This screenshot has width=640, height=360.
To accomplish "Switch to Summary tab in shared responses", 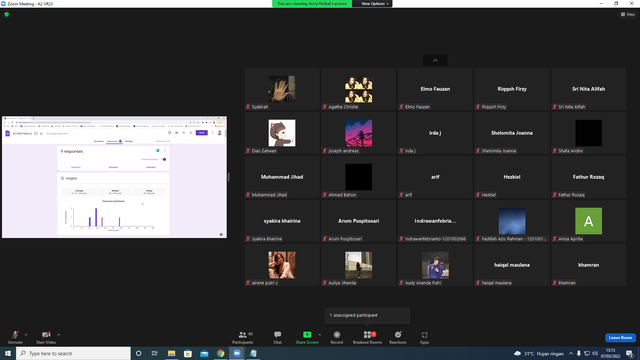I will tap(76, 167).
